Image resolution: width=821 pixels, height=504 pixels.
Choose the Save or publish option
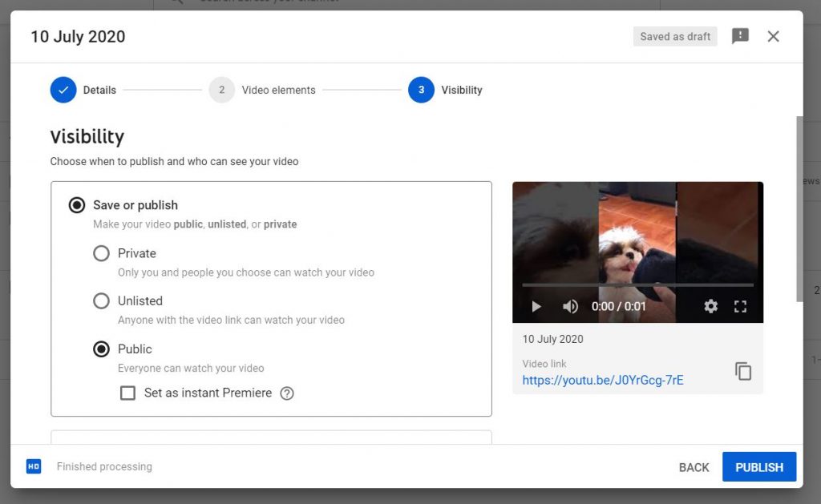click(77, 205)
